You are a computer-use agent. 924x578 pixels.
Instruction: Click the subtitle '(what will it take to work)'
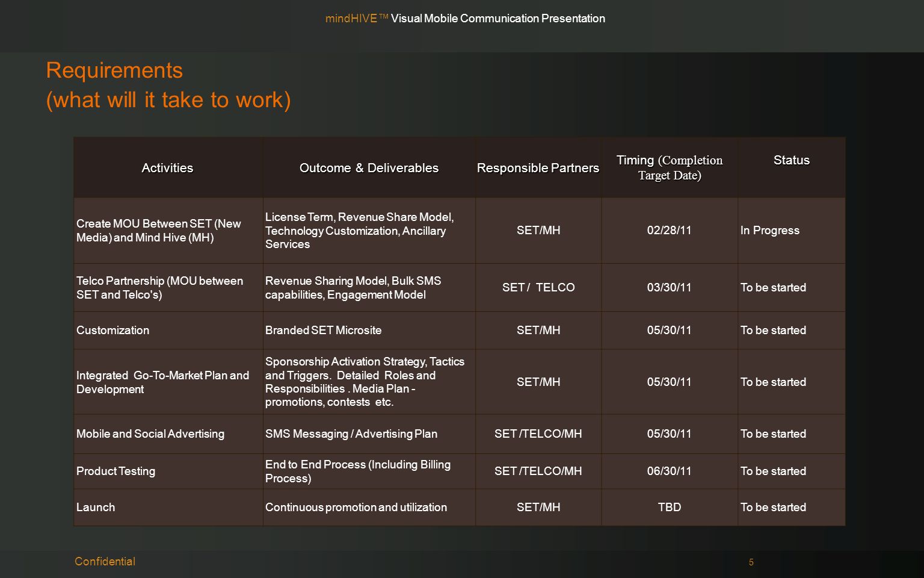click(x=168, y=100)
